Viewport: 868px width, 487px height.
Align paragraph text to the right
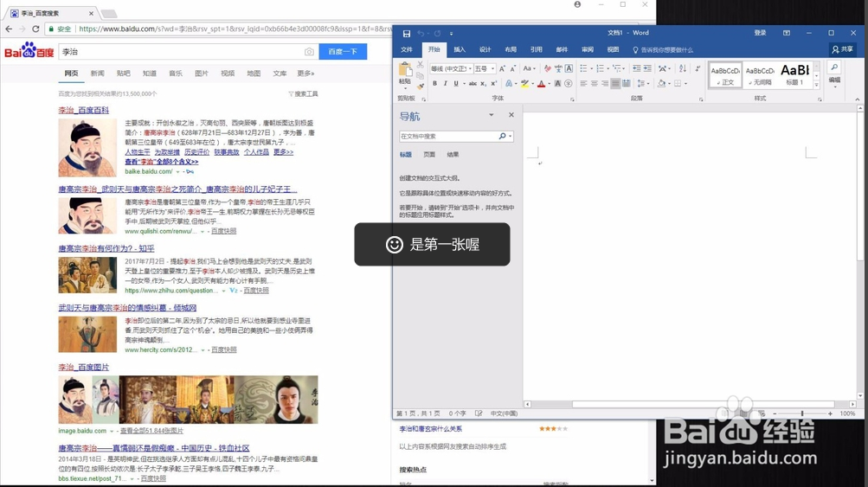[605, 84]
